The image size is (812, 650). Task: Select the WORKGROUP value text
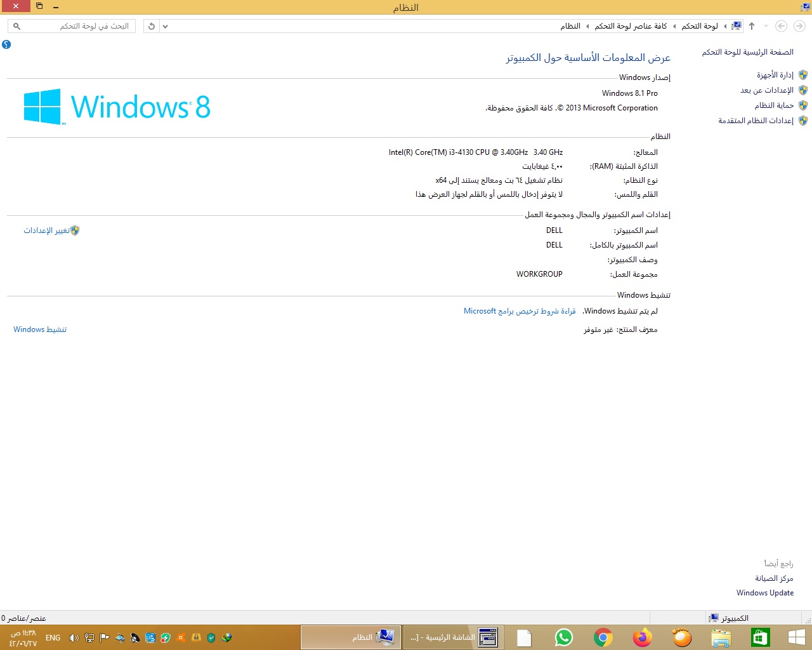coord(539,274)
